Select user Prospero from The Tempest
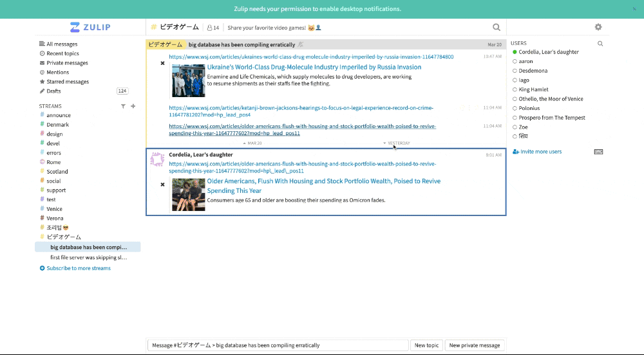This screenshot has width=644, height=355. (552, 118)
